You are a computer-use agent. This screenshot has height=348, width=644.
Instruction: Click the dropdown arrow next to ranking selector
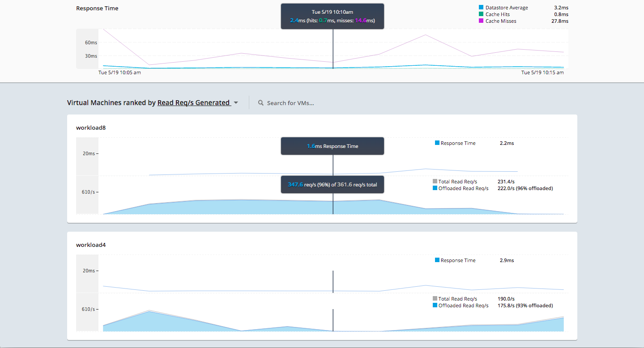236,103
